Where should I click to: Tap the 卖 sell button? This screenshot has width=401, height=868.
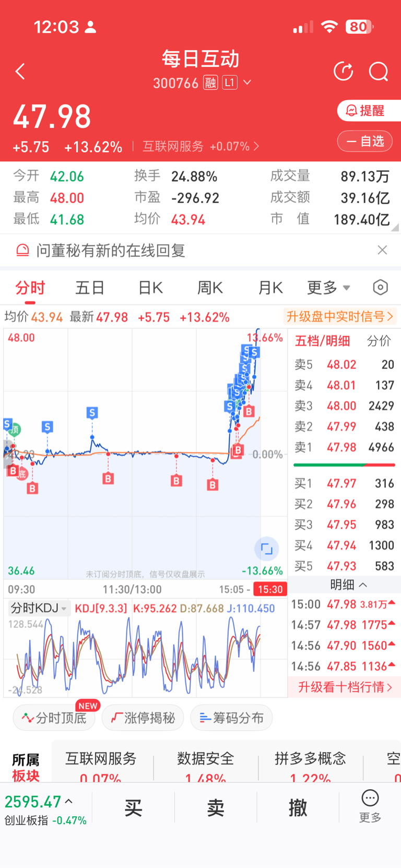point(216,808)
